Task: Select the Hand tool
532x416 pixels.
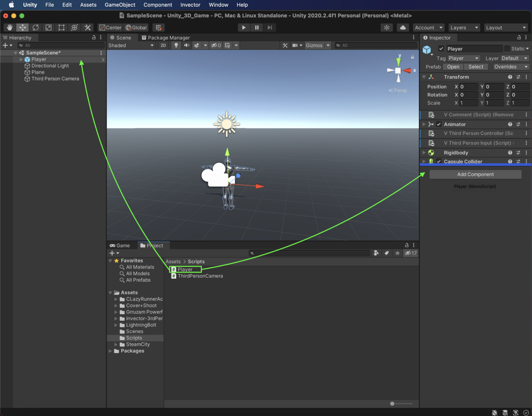Action: point(10,27)
